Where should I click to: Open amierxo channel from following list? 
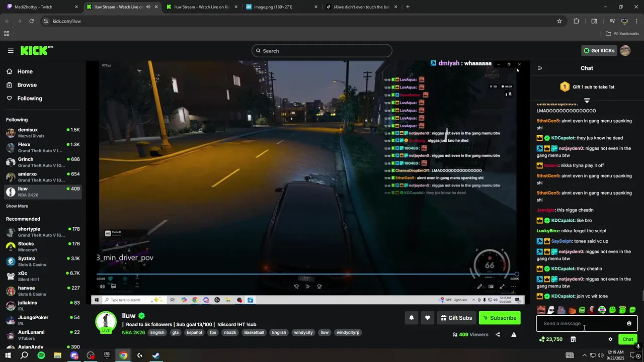click(42, 177)
